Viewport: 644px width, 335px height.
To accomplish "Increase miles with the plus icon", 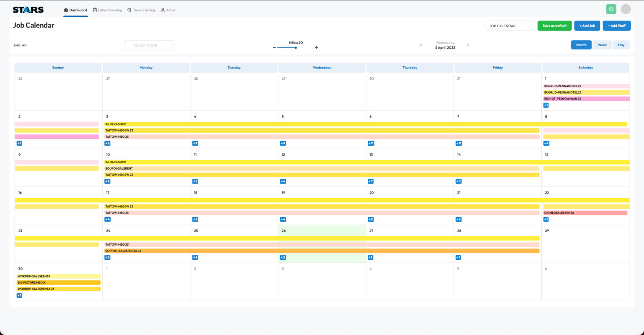I will [316, 47].
